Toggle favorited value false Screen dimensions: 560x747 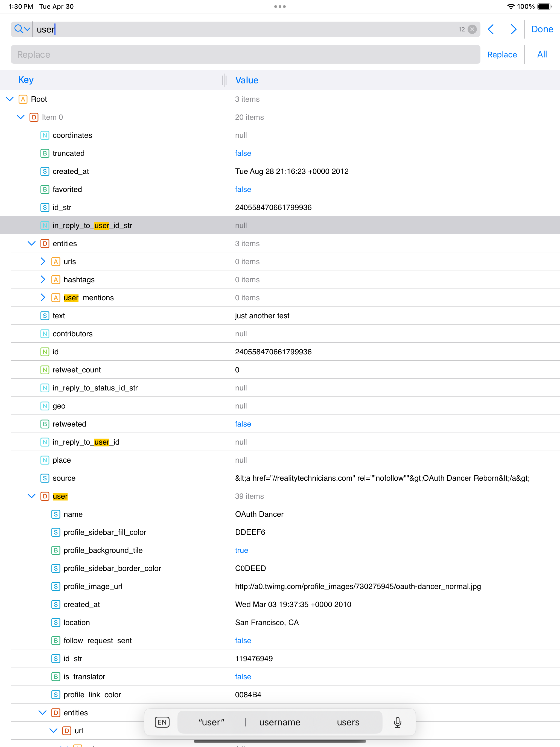(x=243, y=189)
